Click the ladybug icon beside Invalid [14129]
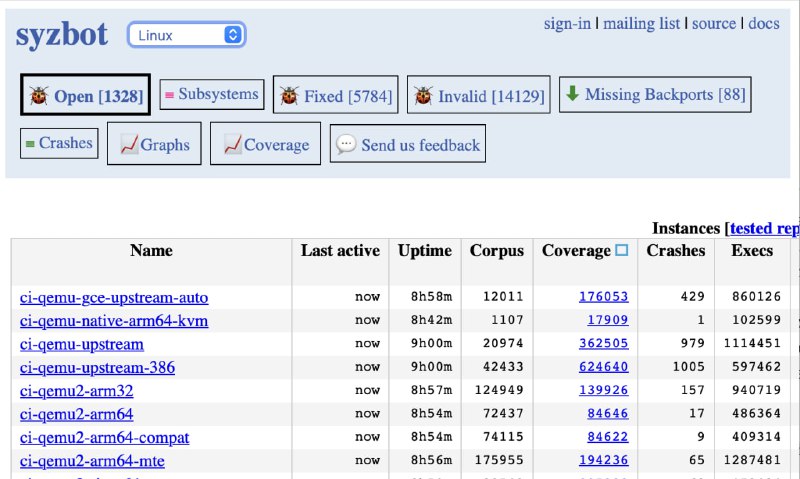The width and height of the screenshot is (800, 479). [x=423, y=95]
